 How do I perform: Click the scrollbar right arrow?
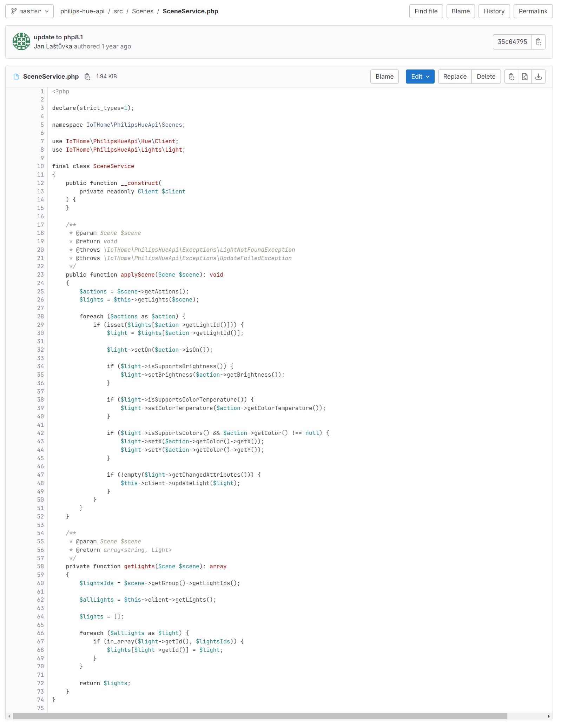click(x=549, y=716)
